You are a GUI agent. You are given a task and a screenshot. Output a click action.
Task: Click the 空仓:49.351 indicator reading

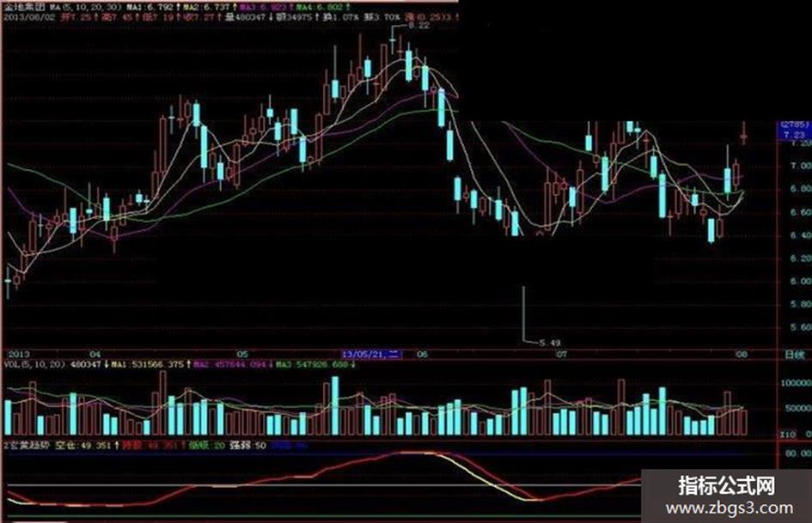pos(82,445)
